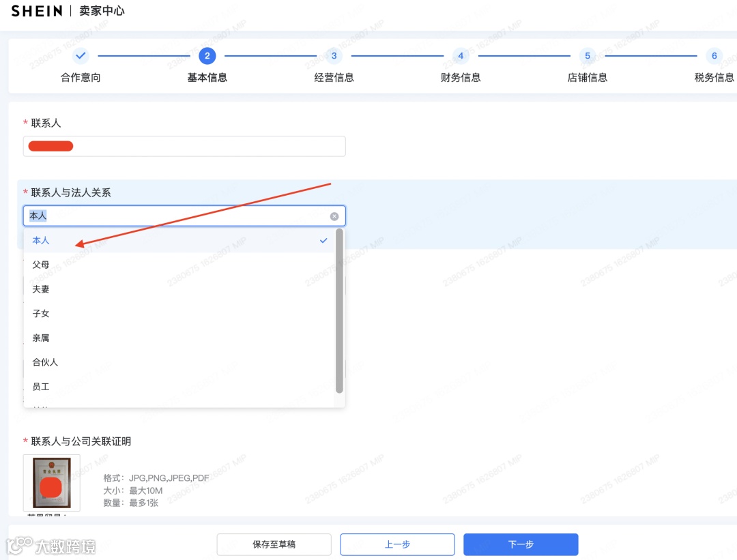Clear the 本人 value using the × icon
This screenshot has height=560, width=737.
(334, 216)
